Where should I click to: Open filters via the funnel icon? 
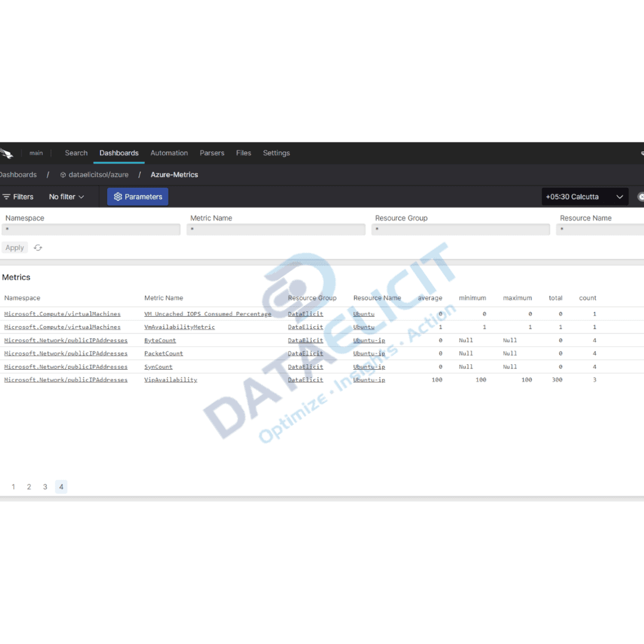(5, 196)
